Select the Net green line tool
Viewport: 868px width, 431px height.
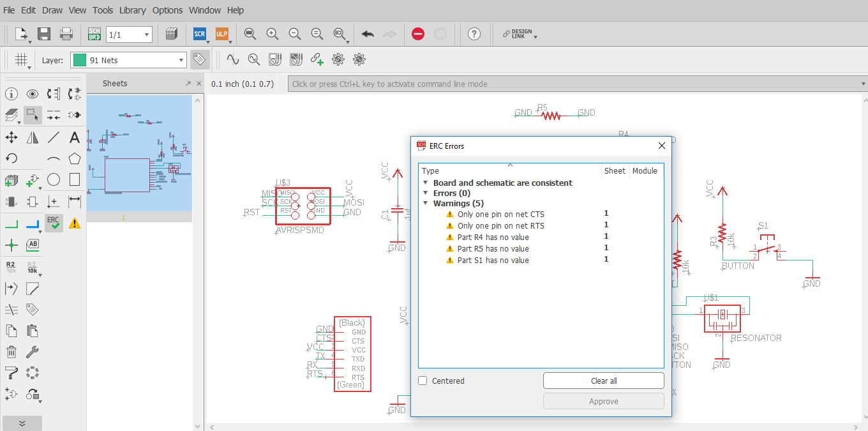tap(11, 223)
